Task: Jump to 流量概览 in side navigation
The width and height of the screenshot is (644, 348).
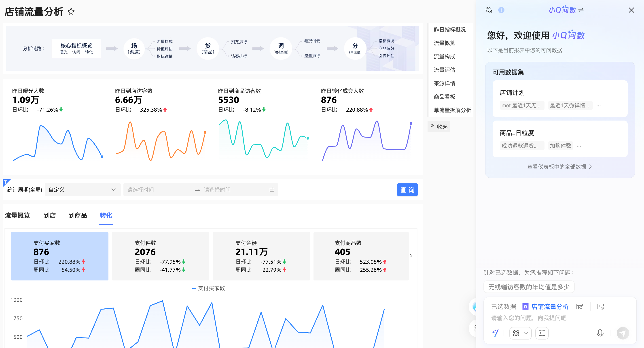Action: click(444, 43)
